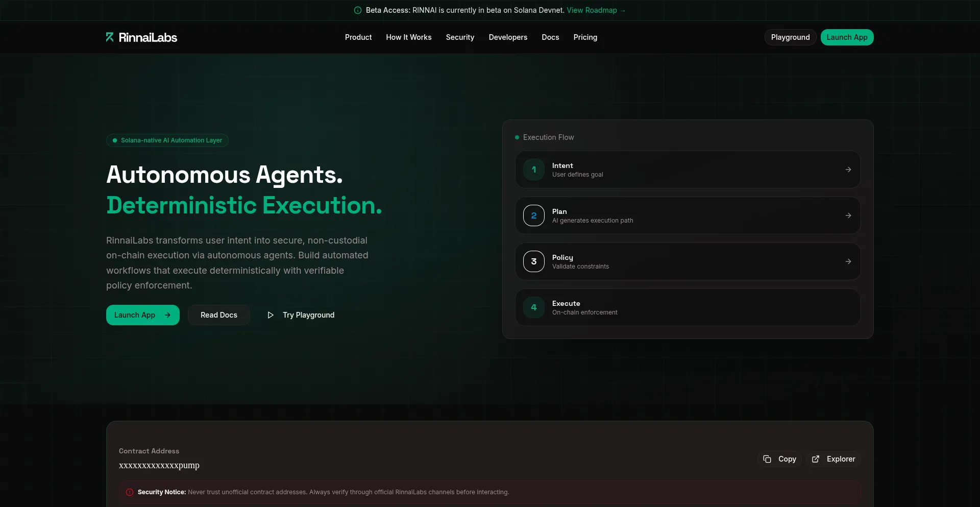Click step number 1 circle icon
The height and width of the screenshot is (507, 980).
(534, 170)
